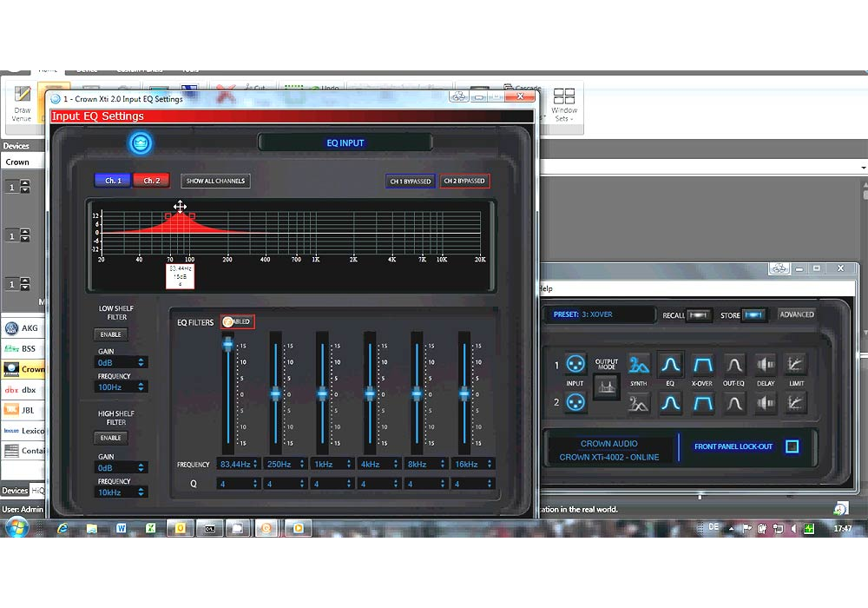Click EQ graph filter point move handle
This screenshot has width=868, height=608.
point(180,207)
